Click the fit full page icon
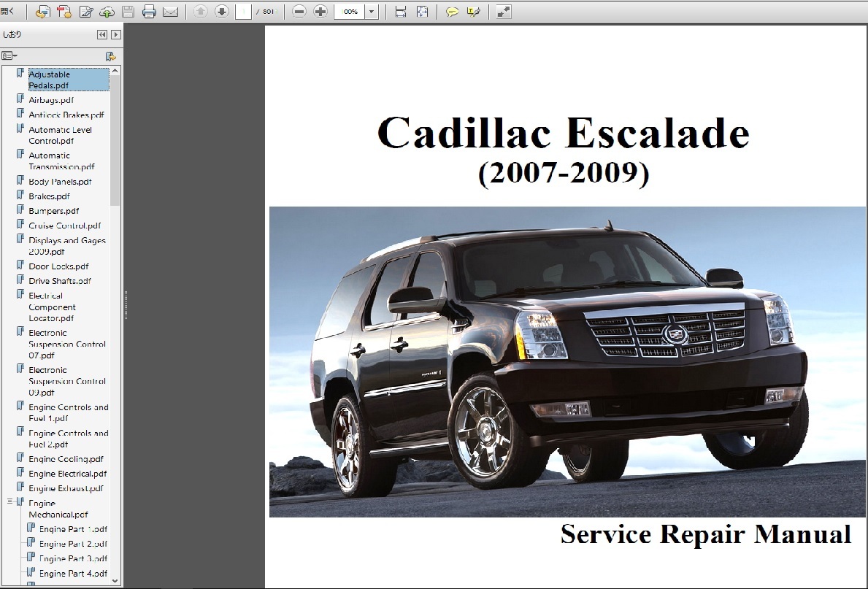This screenshot has width=868, height=589. (x=422, y=11)
